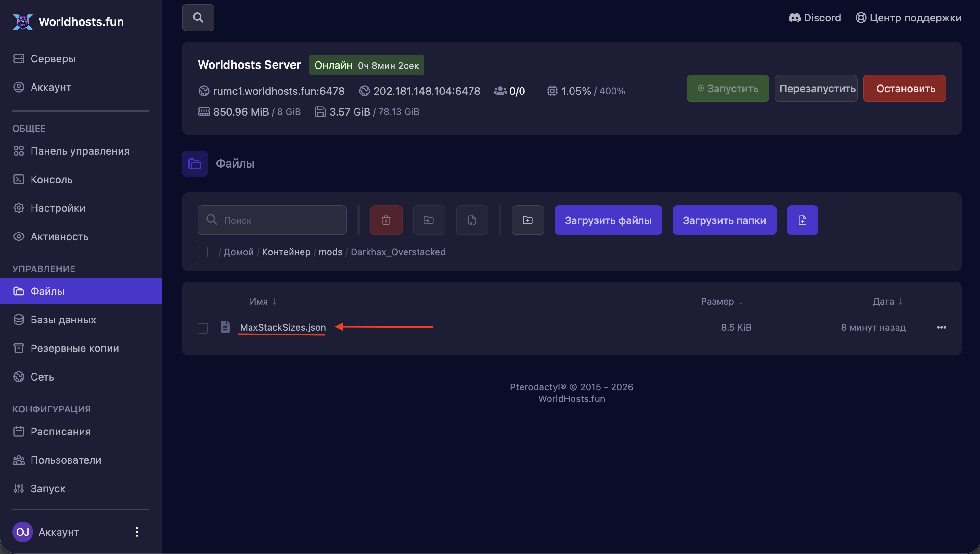Click the MaxStackSizes.json document icon
Image resolution: width=980 pixels, height=554 pixels.
click(x=225, y=327)
